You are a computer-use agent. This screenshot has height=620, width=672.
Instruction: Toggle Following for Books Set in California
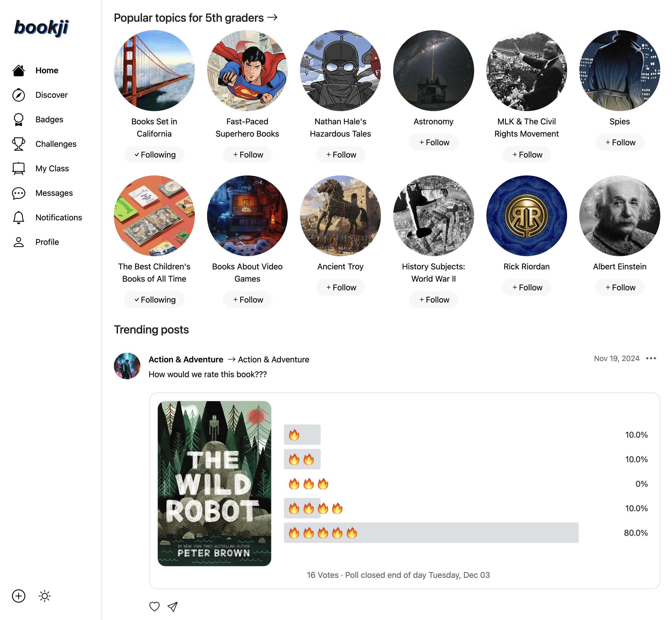coord(154,154)
